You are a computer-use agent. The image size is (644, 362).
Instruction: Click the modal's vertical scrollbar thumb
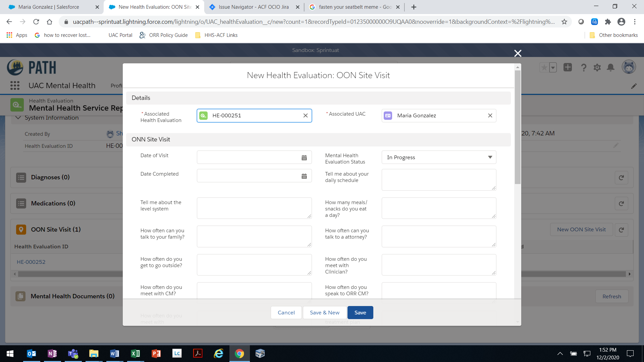[x=518, y=127]
